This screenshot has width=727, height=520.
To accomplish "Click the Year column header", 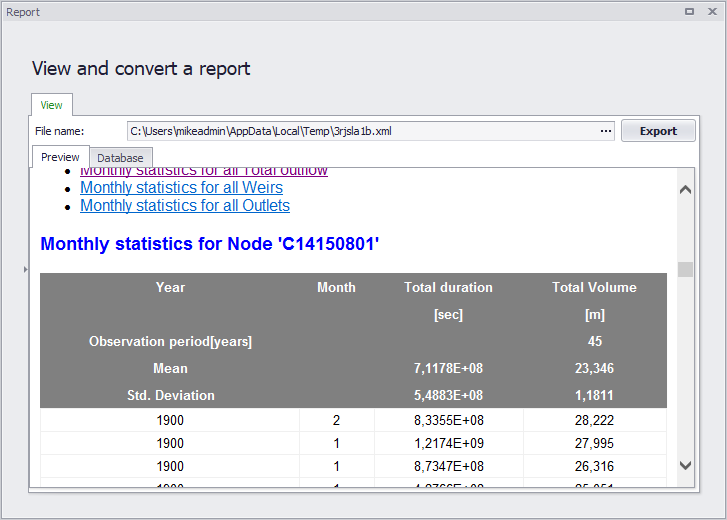I will 170,287.
